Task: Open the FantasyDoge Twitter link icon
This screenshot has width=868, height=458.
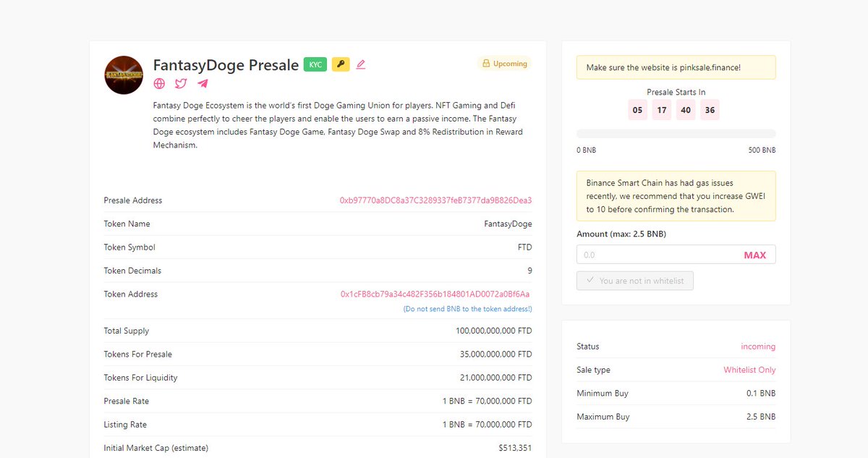Action: [181, 83]
